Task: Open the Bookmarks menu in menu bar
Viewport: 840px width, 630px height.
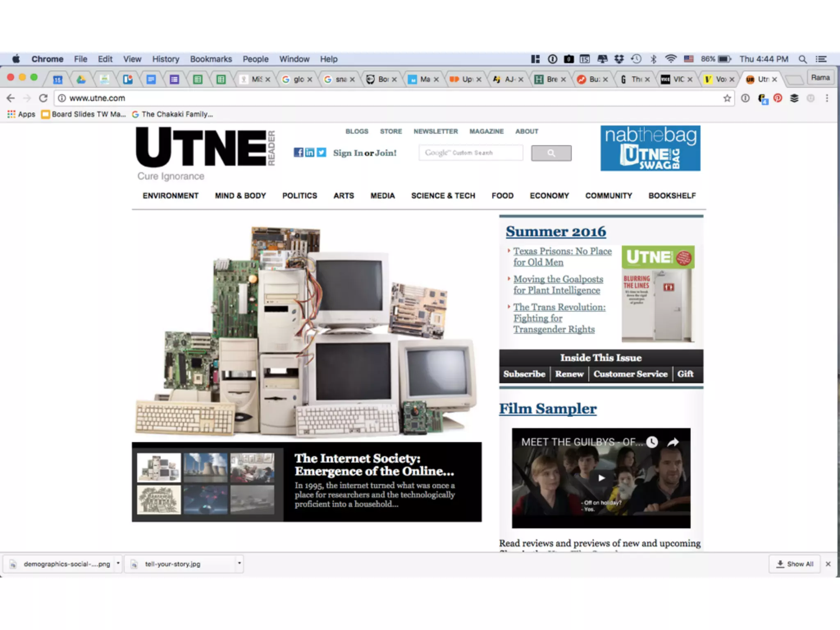Action: [211, 59]
